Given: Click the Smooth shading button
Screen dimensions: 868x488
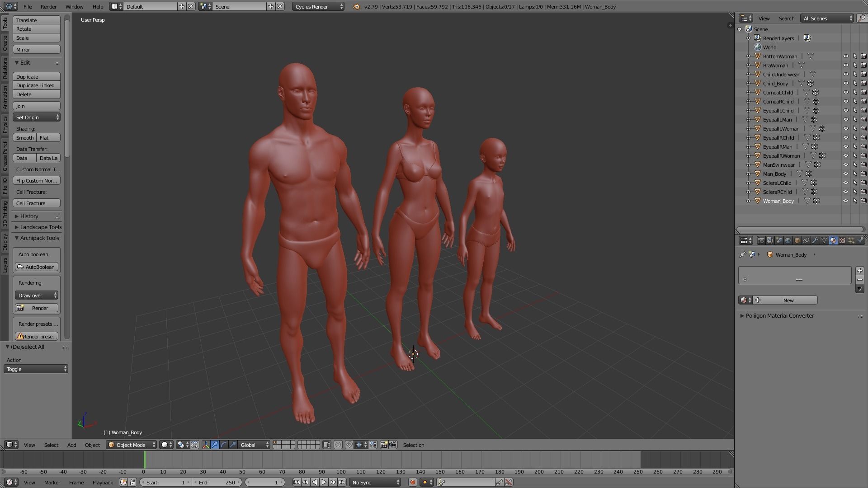Looking at the screenshot, I should [x=25, y=138].
